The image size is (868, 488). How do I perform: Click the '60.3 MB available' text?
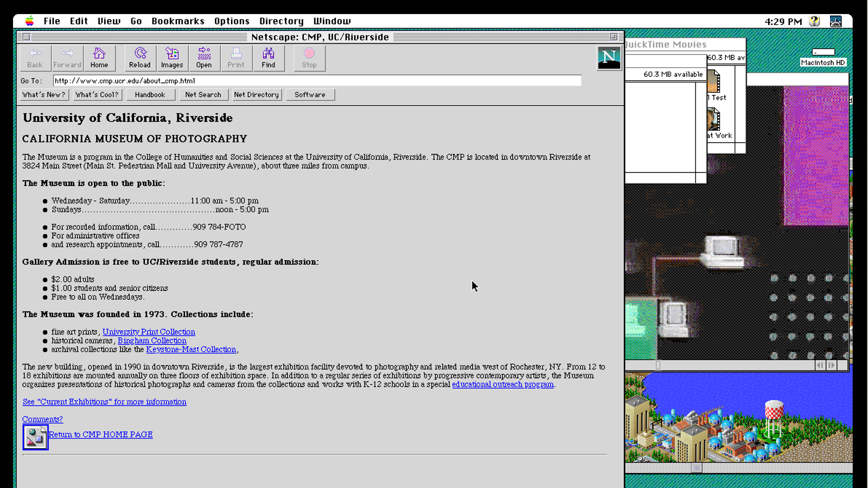[673, 74]
